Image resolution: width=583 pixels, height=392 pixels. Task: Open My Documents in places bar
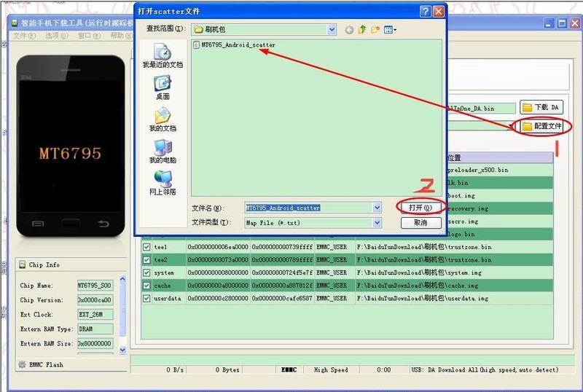[x=162, y=119]
